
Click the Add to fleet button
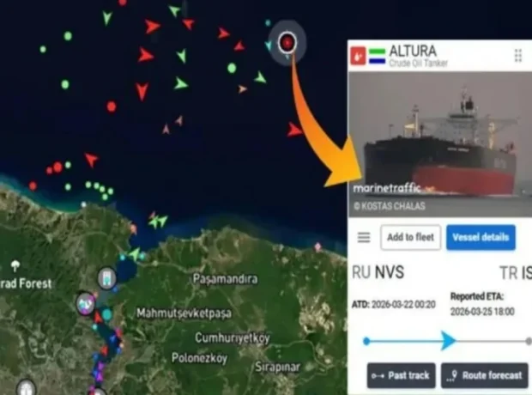pyautogui.click(x=410, y=237)
